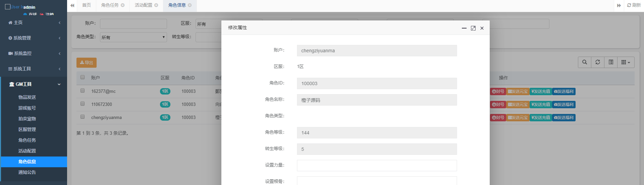Toggle the select-all checkbox in table header

pyautogui.click(x=83, y=77)
